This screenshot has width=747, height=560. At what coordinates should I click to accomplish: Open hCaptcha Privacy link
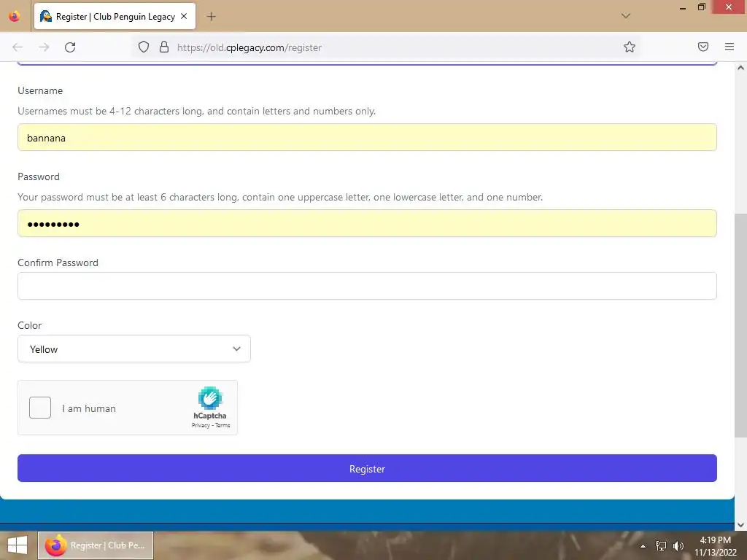pos(201,425)
